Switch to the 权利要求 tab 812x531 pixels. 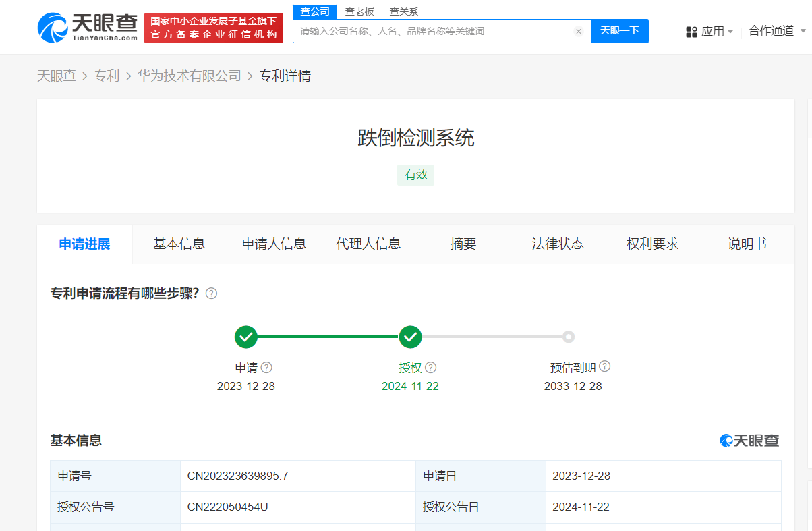tap(653, 244)
